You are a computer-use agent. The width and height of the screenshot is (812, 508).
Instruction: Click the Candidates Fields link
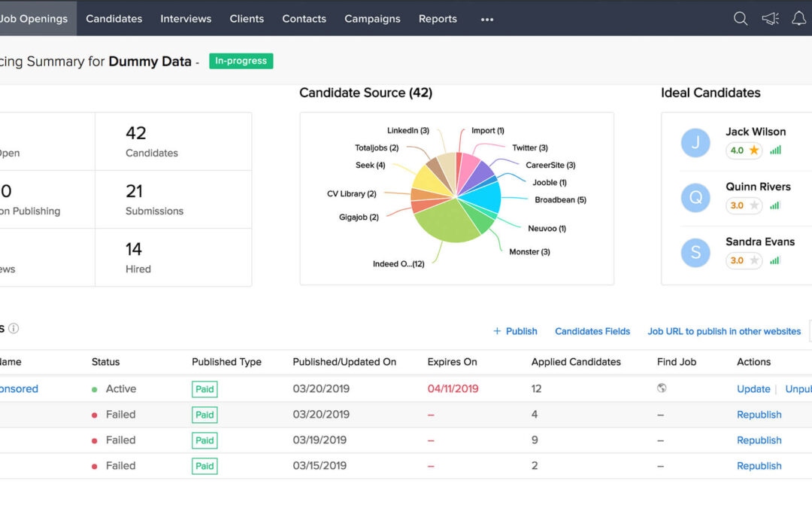592,331
